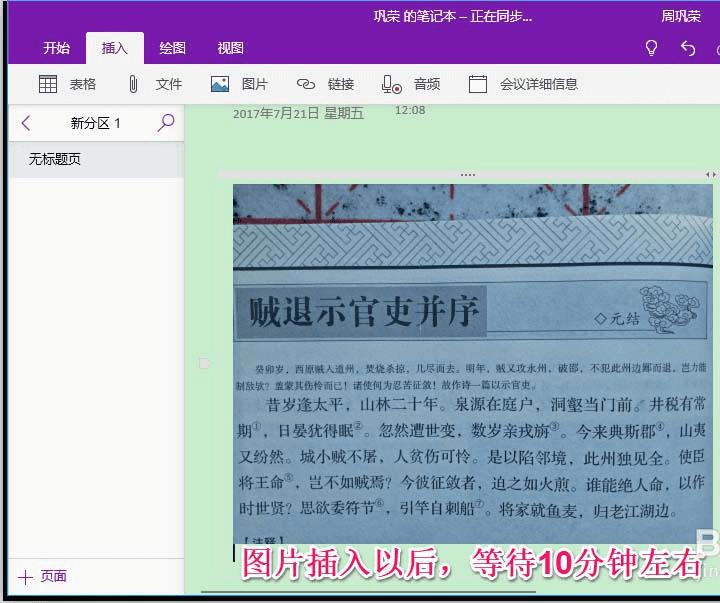Add a new page with the plus icon

pyautogui.click(x=25, y=577)
